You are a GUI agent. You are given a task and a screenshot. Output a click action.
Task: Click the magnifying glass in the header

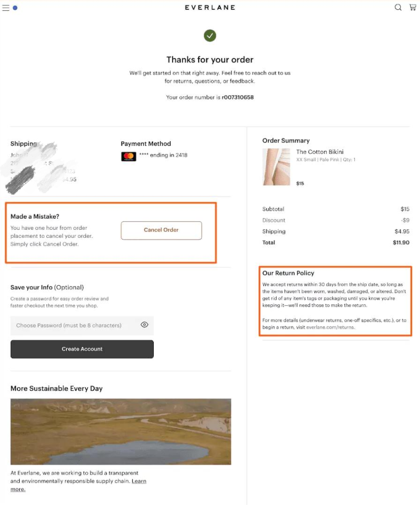coord(398,7)
